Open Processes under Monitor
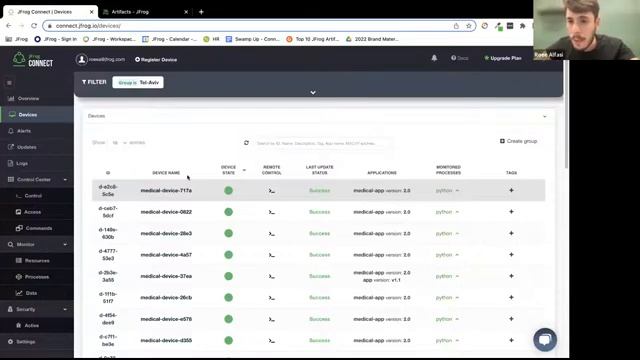Image resolution: width=640 pixels, height=360 pixels. [37, 277]
